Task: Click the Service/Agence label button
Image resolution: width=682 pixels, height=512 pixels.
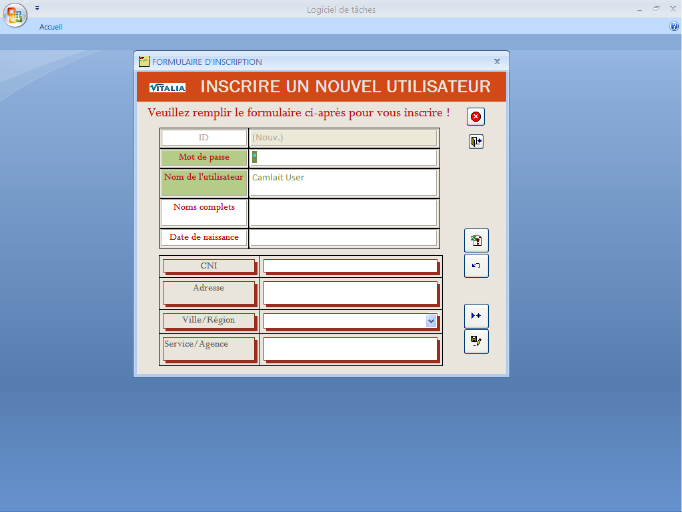Action: pos(209,349)
